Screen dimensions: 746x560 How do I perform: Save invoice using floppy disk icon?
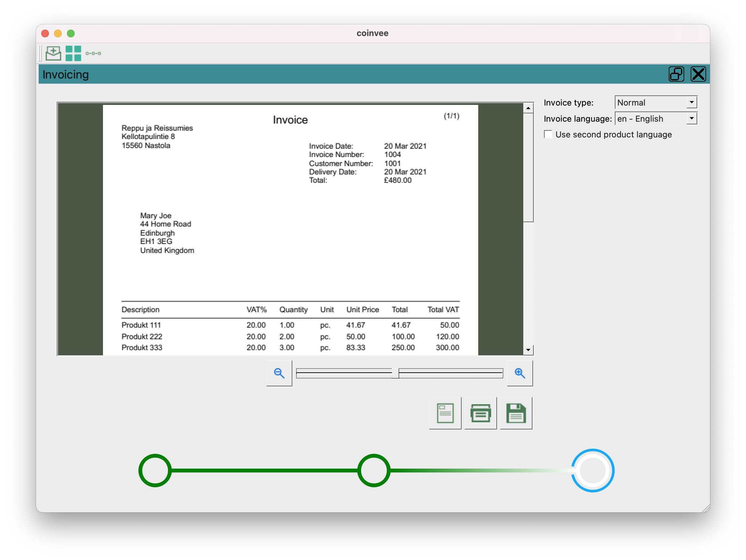[516, 413]
